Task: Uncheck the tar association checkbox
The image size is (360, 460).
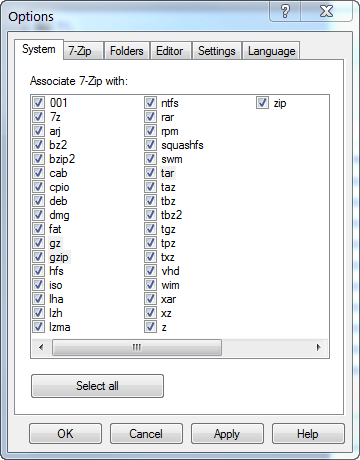Action: (150, 173)
